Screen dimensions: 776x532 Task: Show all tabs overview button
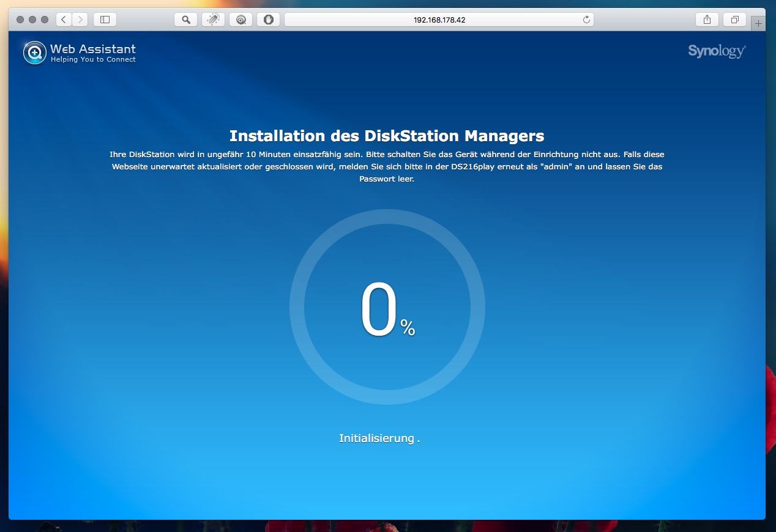pos(734,20)
